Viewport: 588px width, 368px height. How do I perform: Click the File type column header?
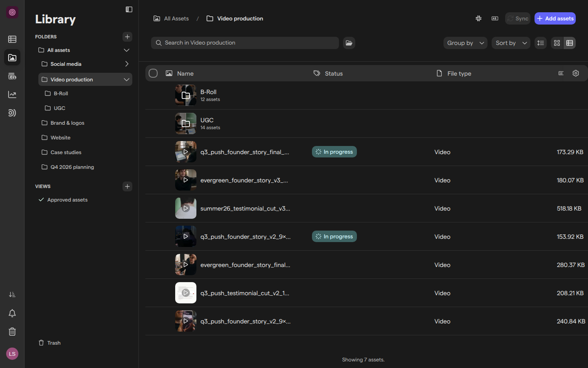click(x=454, y=74)
